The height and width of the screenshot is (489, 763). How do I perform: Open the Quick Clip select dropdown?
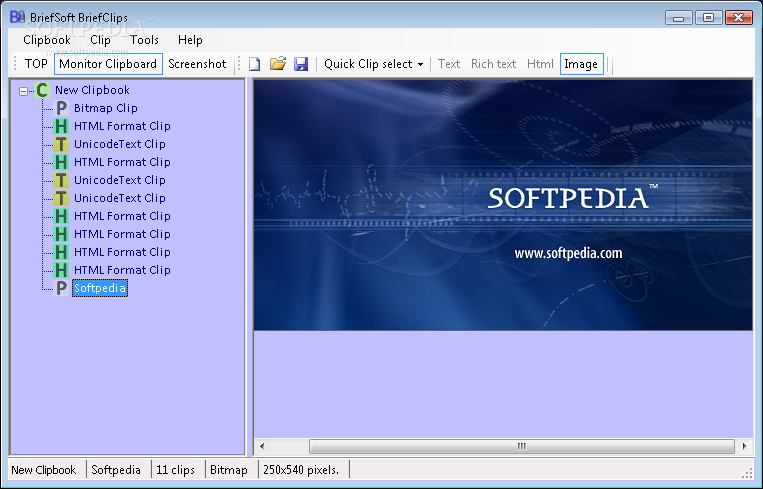373,64
